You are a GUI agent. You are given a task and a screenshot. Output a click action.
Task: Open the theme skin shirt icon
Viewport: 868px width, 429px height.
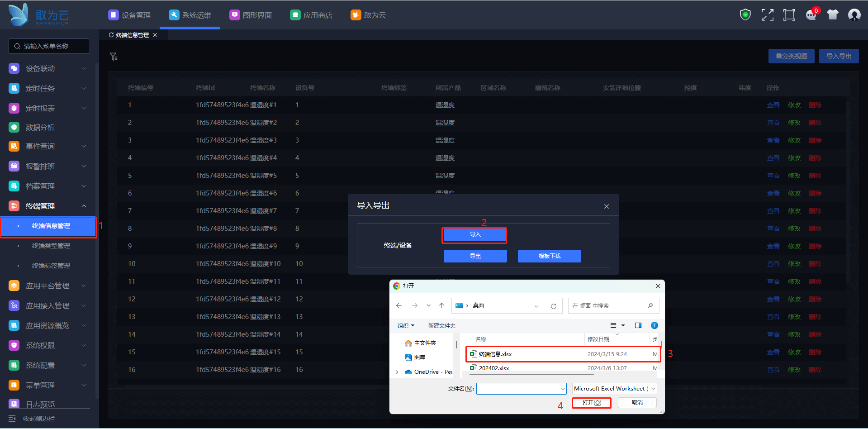click(x=833, y=15)
